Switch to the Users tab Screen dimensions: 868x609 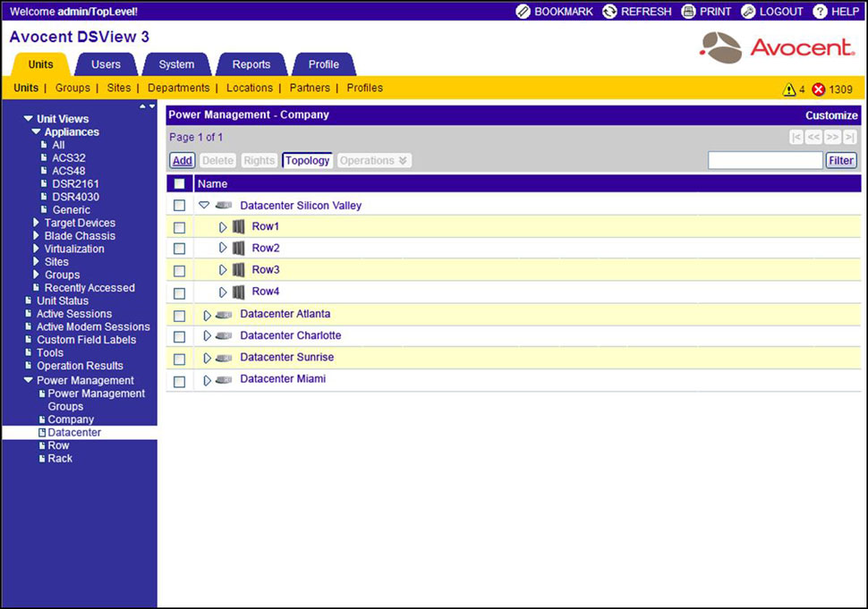tap(106, 64)
